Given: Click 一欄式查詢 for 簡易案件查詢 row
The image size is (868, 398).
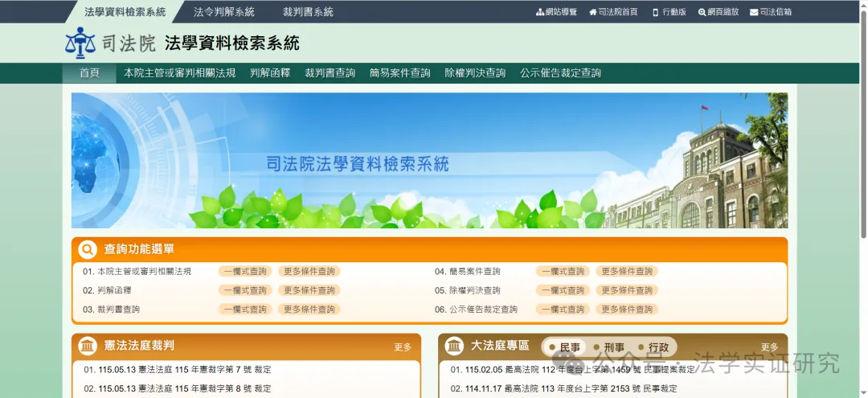Looking at the screenshot, I should pos(563,272).
